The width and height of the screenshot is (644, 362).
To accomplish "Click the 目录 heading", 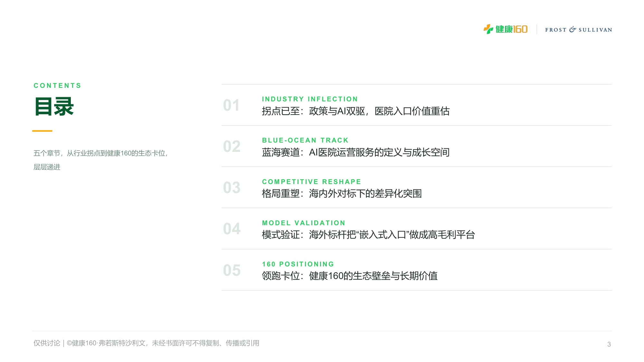I will 54,107.
